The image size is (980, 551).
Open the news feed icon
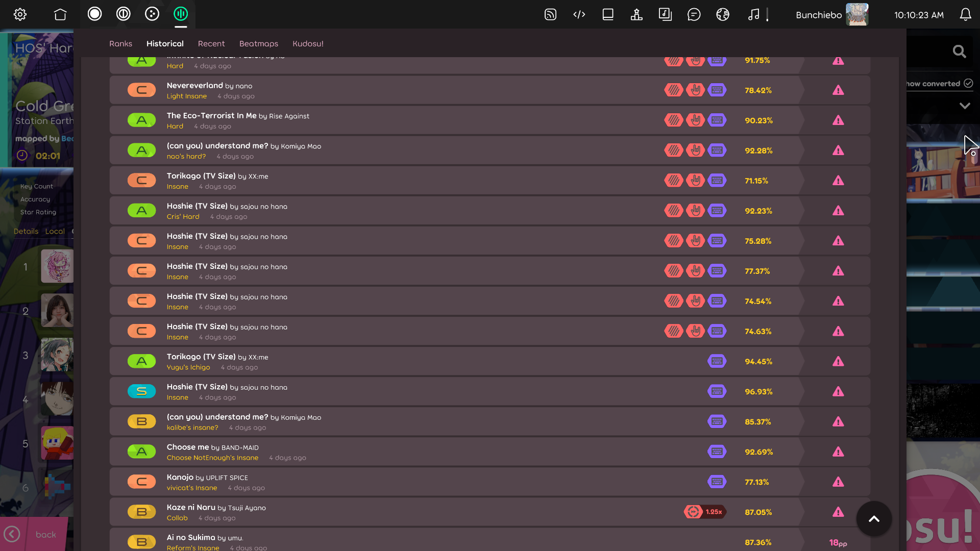tap(550, 14)
